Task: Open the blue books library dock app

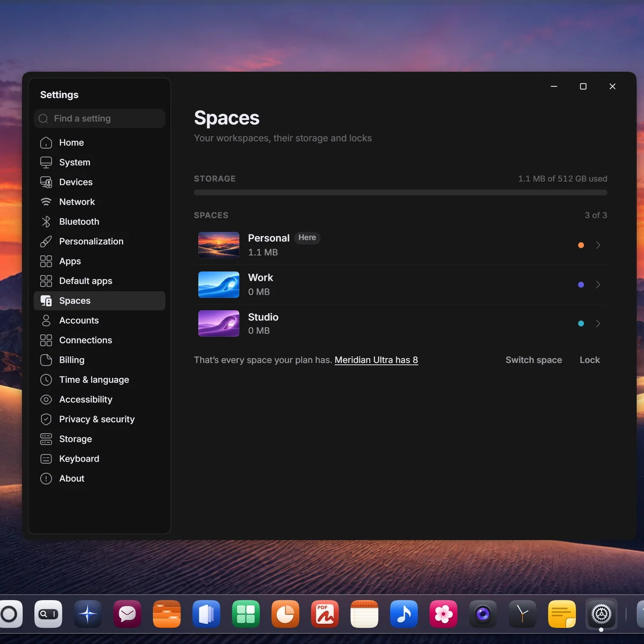Action: click(206, 614)
